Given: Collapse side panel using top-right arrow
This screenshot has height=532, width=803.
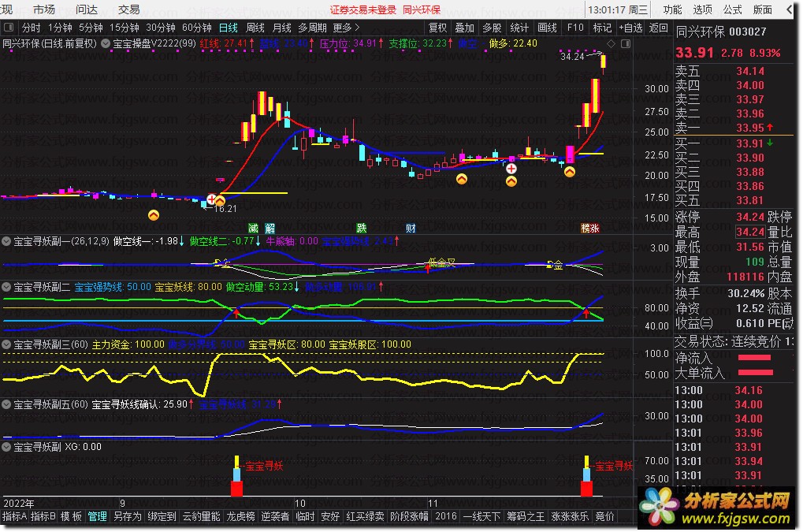Looking at the screenshot, I should tap(790, 9).
